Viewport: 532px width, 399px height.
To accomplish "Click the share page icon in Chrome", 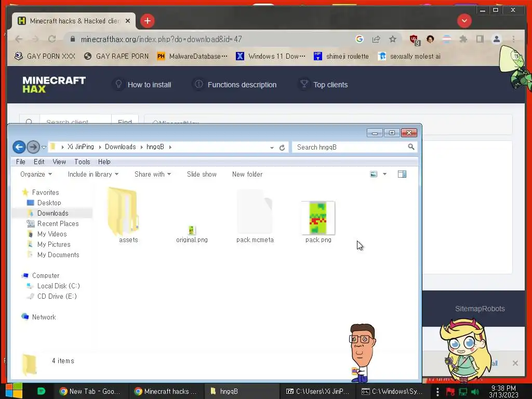I will pos(376,39).
